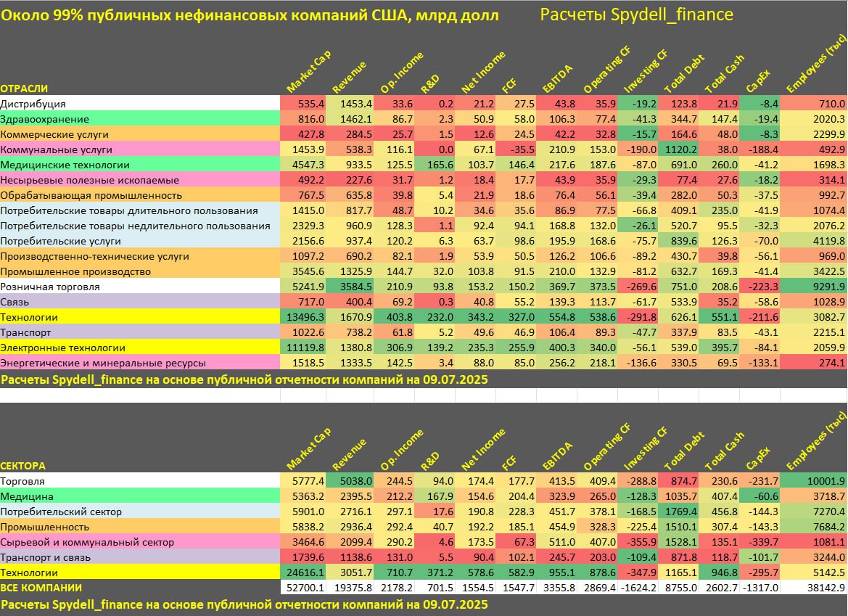Click Revenue cell 3584.5 in Розничная торговля
Viewport: 848px width, 616px height.
[x=350, y=287]
